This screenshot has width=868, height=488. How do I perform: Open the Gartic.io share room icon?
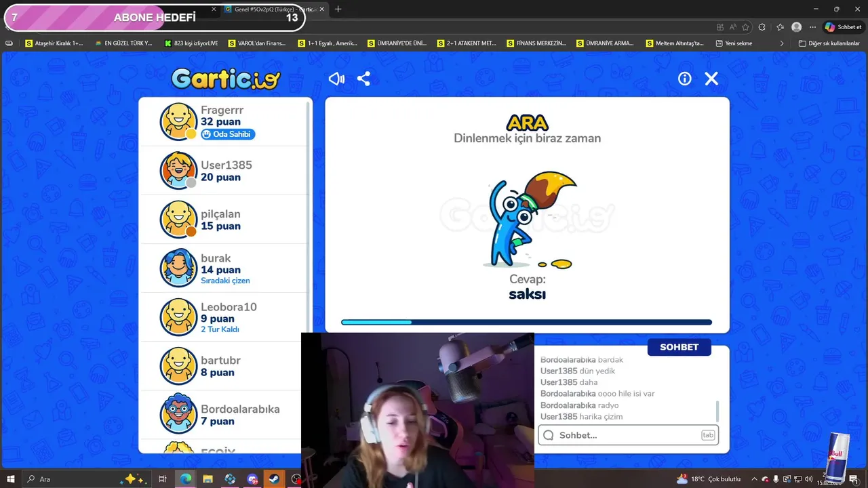[363, 79]
